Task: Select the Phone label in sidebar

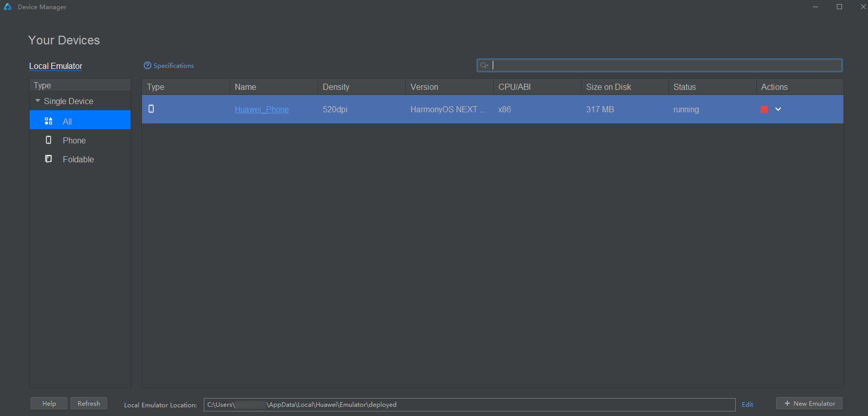Action: pyautogui.click(x=74, y=140)
